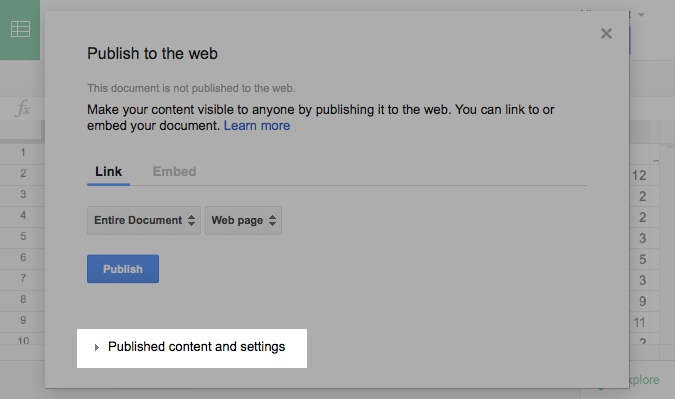The width and height of the screenshot is (675, 399).
Task: Switch to the Link tab
Action: [108, 172]
